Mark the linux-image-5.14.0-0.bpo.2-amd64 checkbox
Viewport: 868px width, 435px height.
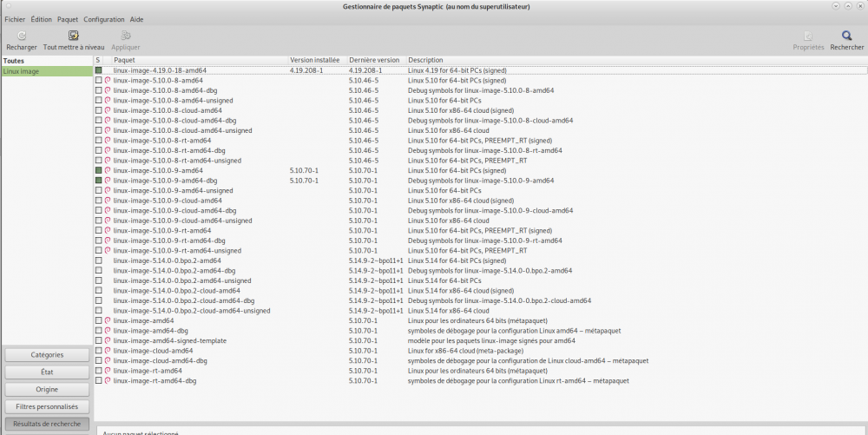click(99, 260)
